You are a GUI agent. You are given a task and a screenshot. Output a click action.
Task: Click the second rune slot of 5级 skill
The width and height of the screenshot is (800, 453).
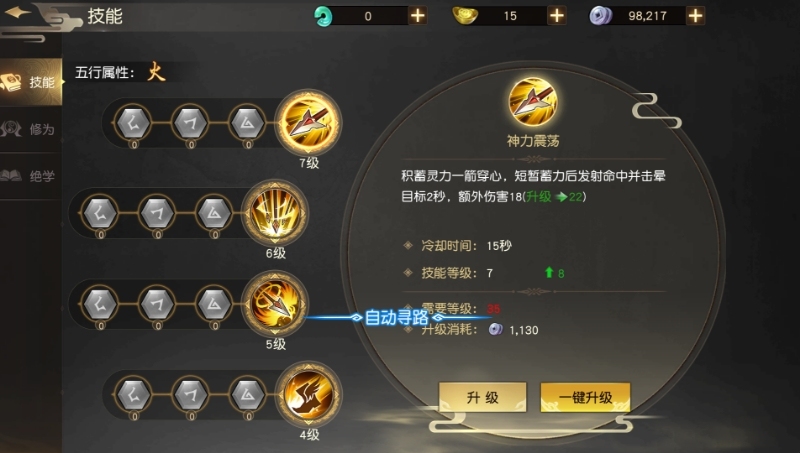click(157, 304)
